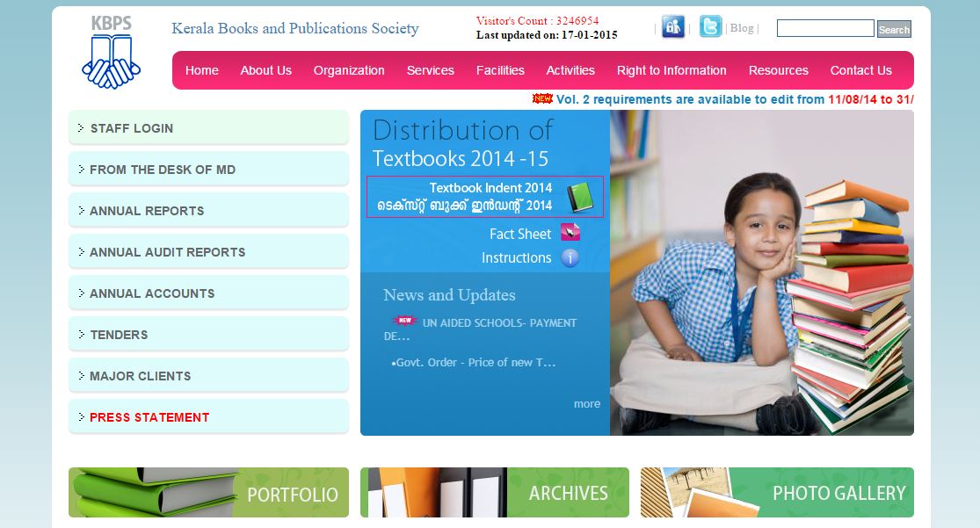The width and height of the screenshot is (980, 528).
Task: Expand the Staff Login sidebar item
Action: coord(132,128)
